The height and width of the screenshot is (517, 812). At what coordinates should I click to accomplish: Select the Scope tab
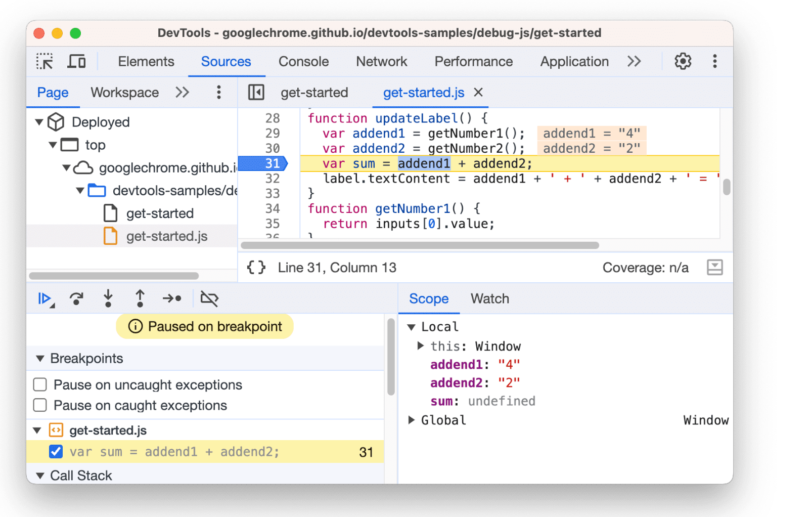tap(429, 298)
